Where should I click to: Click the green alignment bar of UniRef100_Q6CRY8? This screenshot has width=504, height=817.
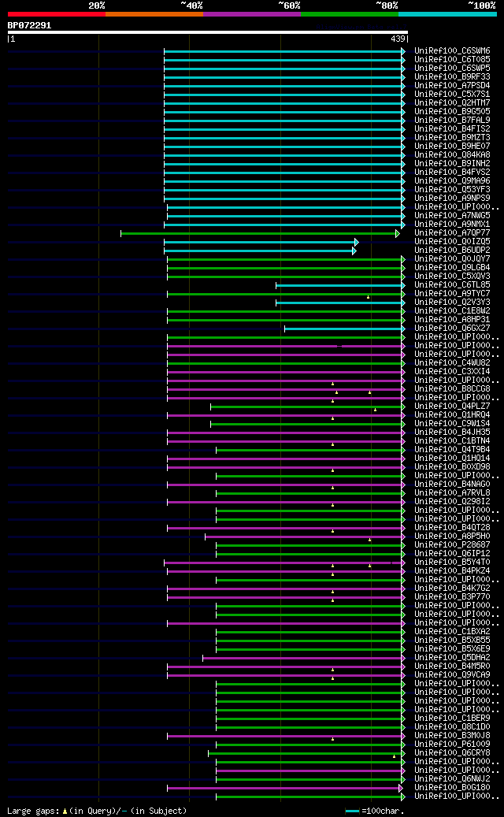pyautogui.click(x=306, y=753)
